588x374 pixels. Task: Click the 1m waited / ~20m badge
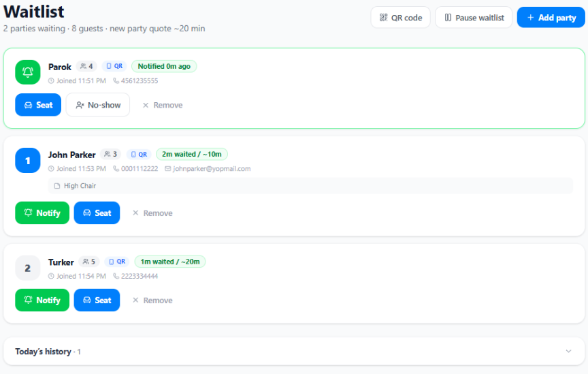tap(170, 262)
